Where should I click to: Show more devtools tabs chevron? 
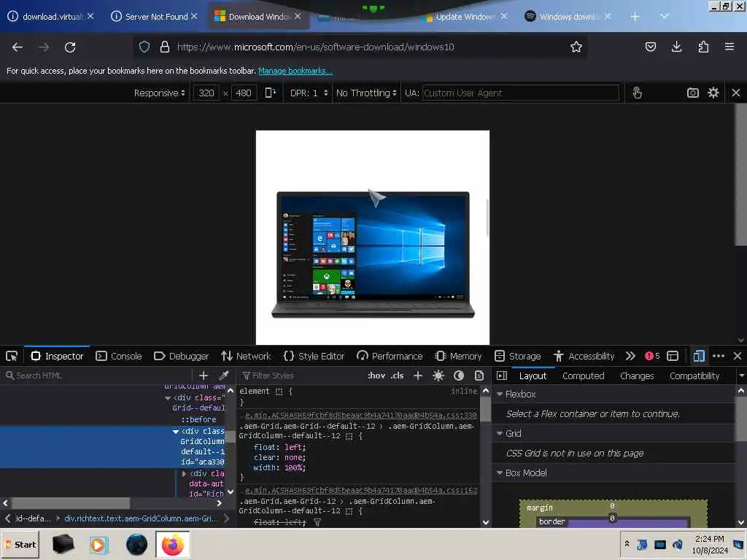coord(630,356)
